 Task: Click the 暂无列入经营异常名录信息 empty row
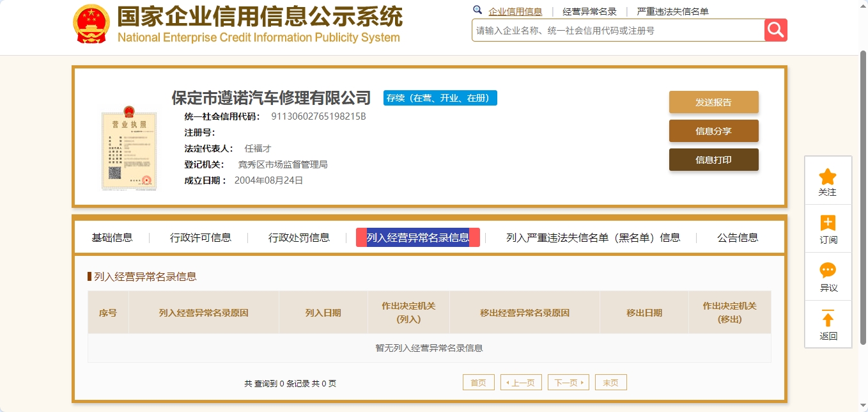(430, 348)
